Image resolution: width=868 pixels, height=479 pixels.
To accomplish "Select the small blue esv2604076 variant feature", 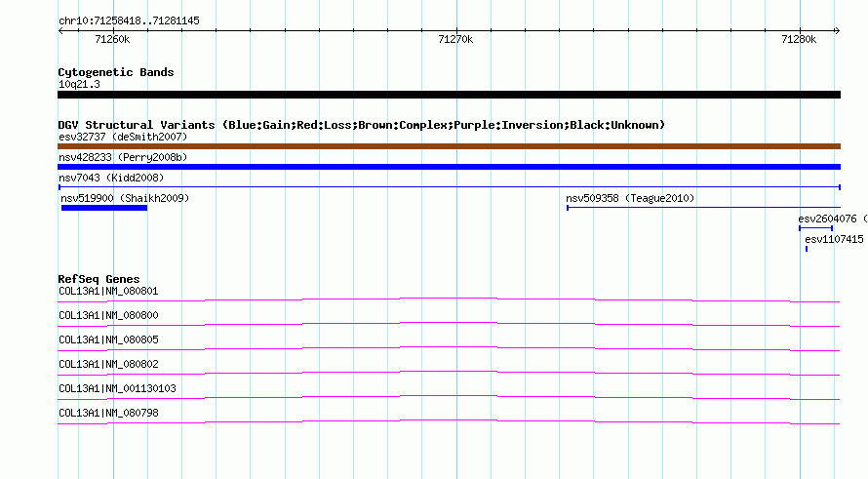I will pyautogui.click(x=816, y=228).
